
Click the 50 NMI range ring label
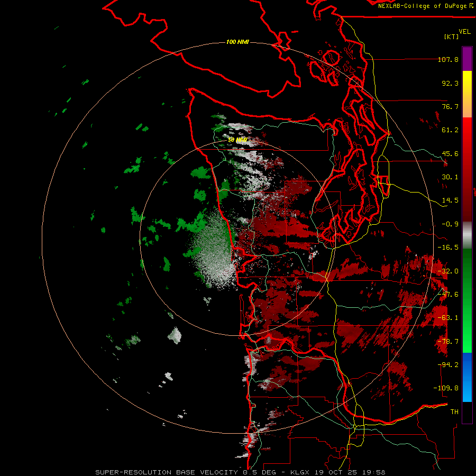click(x=237, y=140)
